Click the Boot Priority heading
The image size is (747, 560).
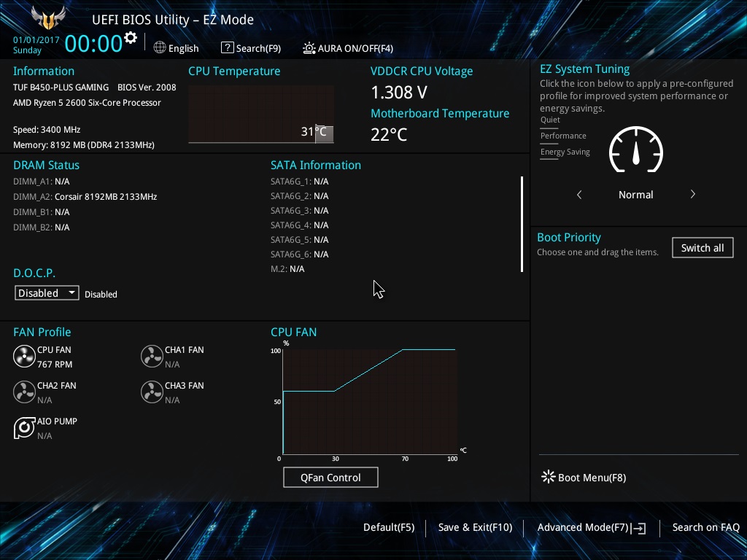coord(569,237)
